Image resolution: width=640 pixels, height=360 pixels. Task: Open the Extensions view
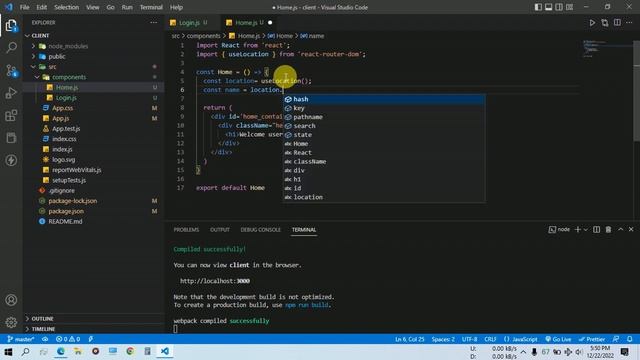(x=11, y=116)
